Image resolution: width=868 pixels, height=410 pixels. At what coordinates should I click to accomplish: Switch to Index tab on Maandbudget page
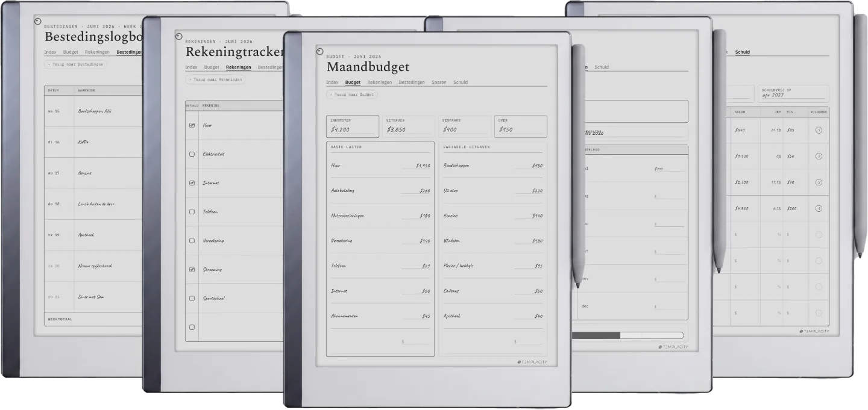[x=332, y=82]
